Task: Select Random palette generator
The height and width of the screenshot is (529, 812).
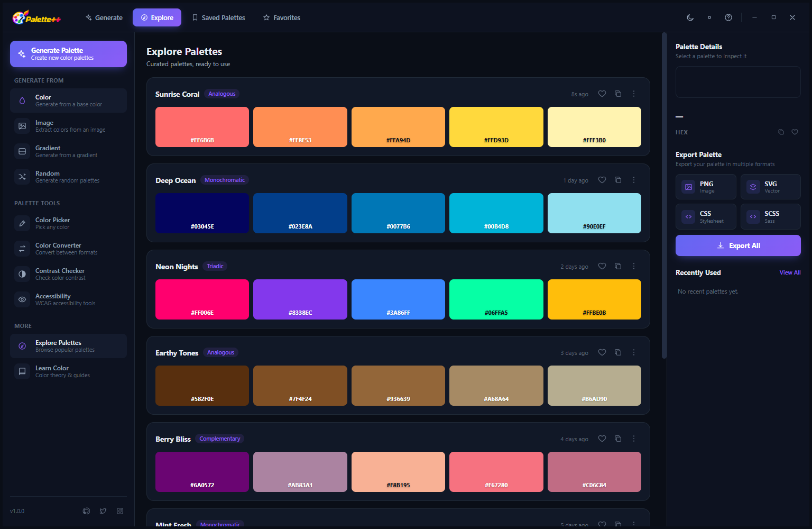Action: click(68, 177)
